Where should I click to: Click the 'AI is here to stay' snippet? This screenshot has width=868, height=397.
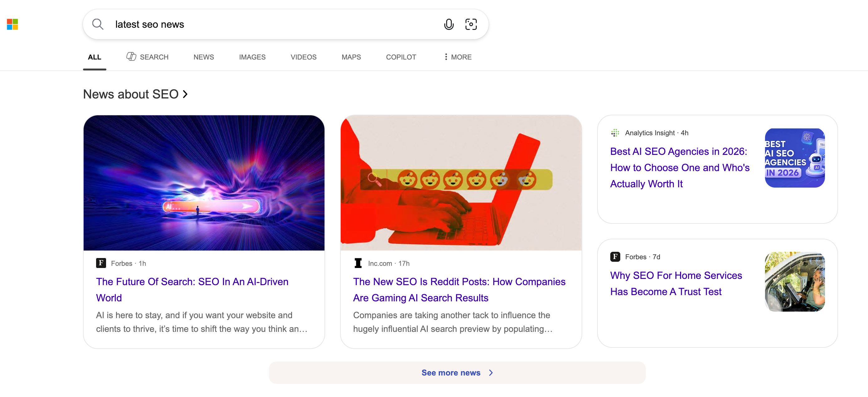click(202, 322)
